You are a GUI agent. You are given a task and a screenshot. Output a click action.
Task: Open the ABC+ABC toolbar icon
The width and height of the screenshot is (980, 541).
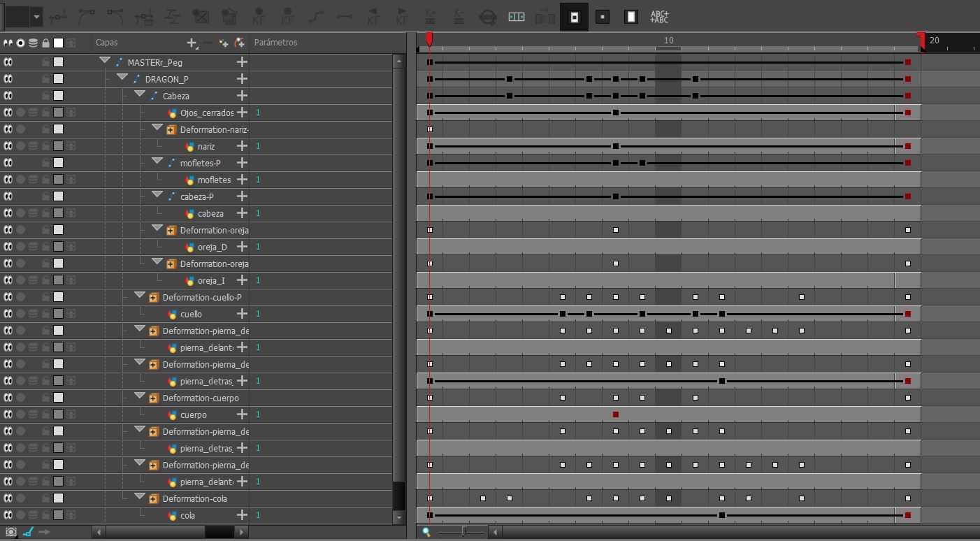click(659, 16)
